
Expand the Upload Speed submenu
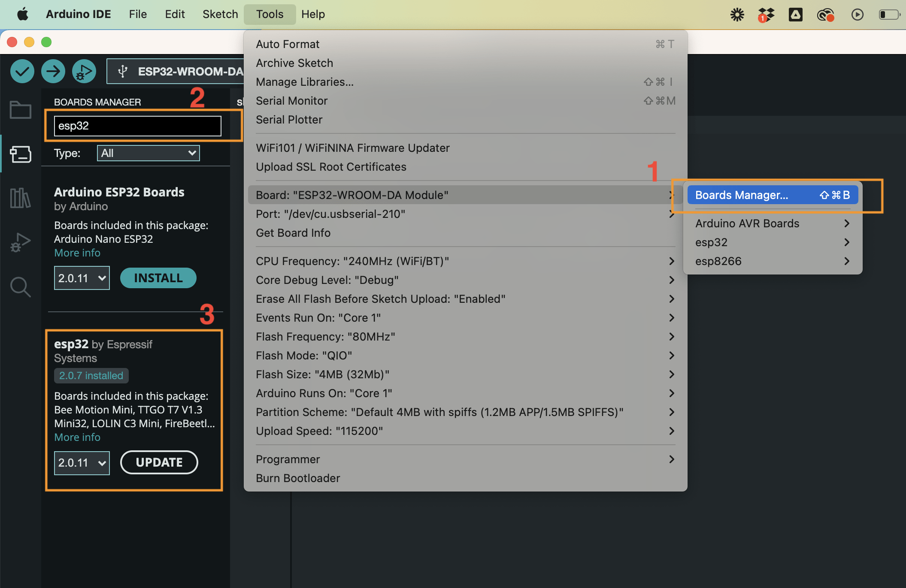pyautogui.click(x=465, y=431)
